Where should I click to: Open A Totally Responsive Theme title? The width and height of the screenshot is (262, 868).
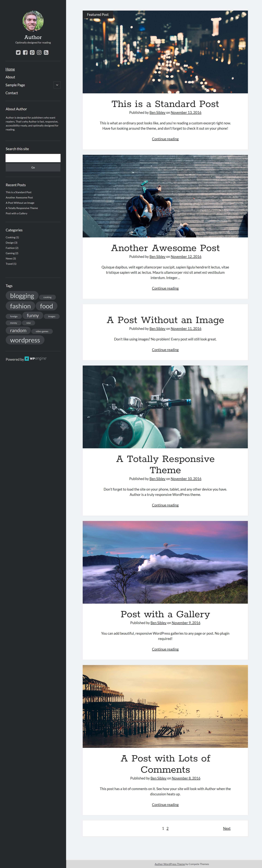pyautogui.click(x=165, y=464)
